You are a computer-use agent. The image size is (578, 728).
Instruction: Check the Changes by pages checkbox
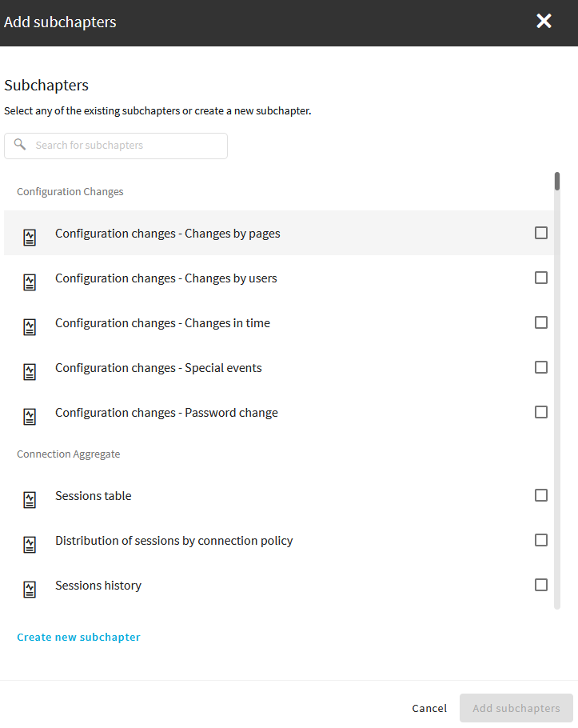pyautogui.click(x=541, y=233)
